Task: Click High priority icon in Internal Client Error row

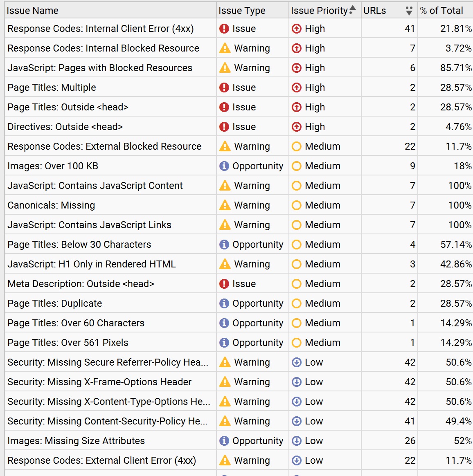Action: pos(297,29)
